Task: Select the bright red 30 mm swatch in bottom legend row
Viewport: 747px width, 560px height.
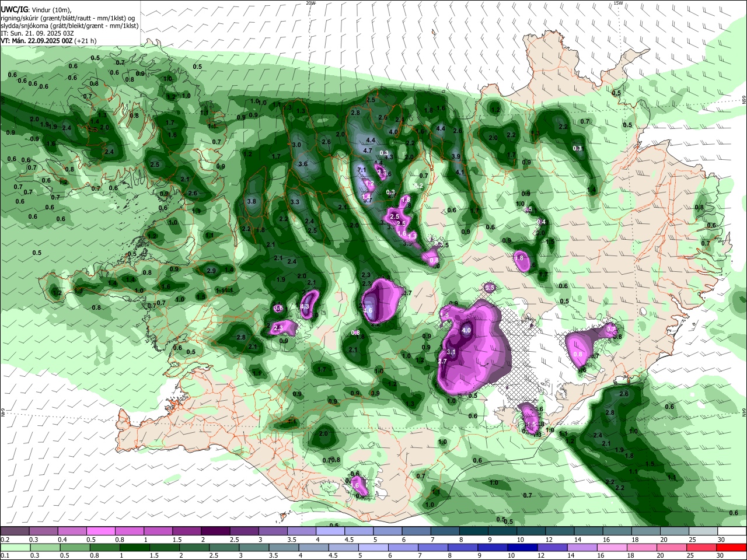Action: click(731, 547)
